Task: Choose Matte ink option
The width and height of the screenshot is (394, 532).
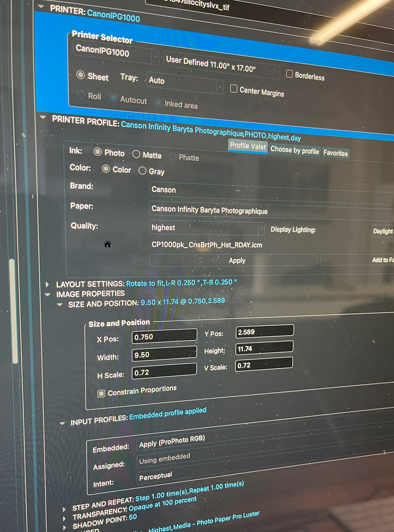Action: click(136, 154)
